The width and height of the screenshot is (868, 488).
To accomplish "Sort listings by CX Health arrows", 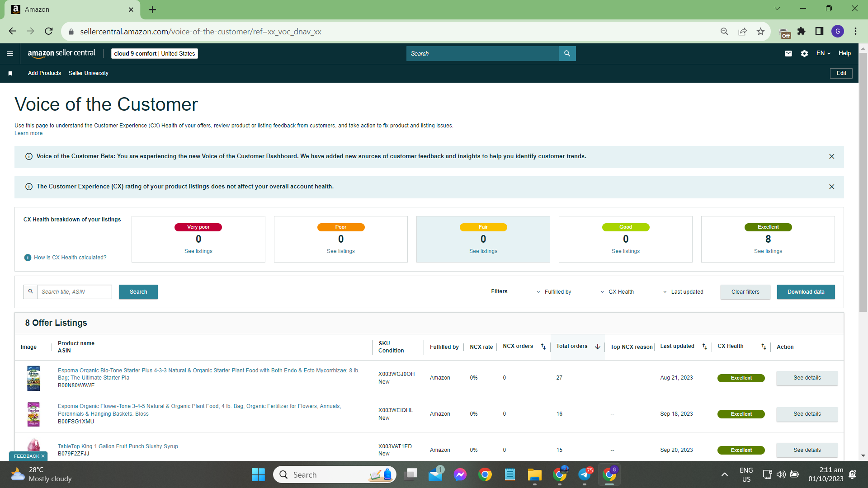I will [x=764, y=347].
